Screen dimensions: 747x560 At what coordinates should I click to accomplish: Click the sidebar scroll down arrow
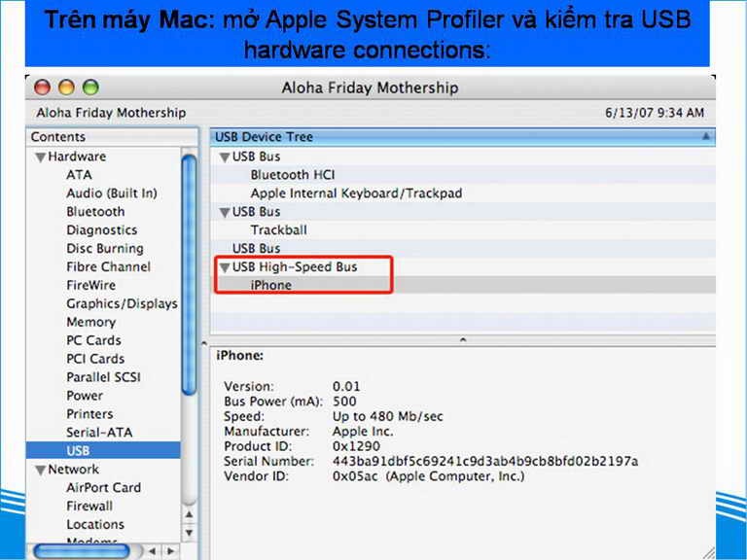pyautogui.click(x=189, y=533)
